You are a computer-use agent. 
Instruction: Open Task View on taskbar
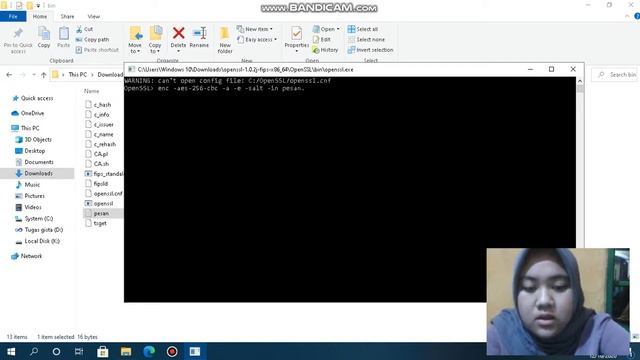point(79,351)
